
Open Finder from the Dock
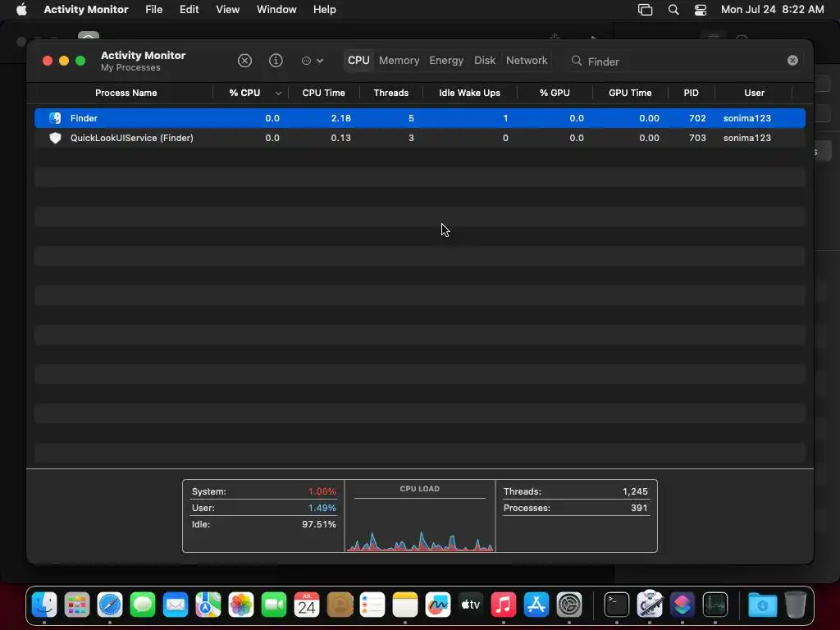coord(44,605)
